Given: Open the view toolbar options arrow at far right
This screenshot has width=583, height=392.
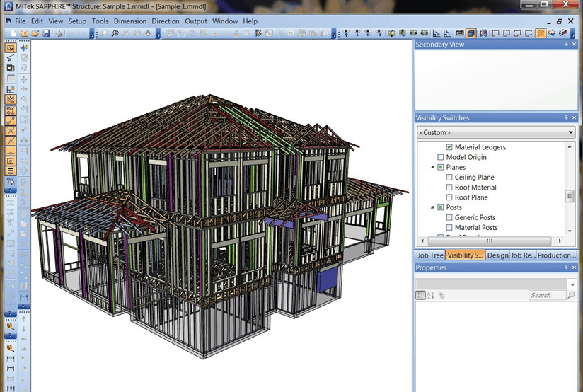Looking at the screenshot, I should click(572, 34).
